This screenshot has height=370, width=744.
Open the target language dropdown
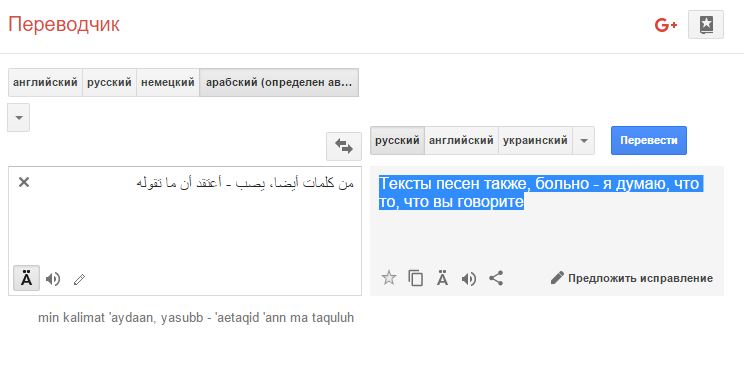tap(584, 140)
